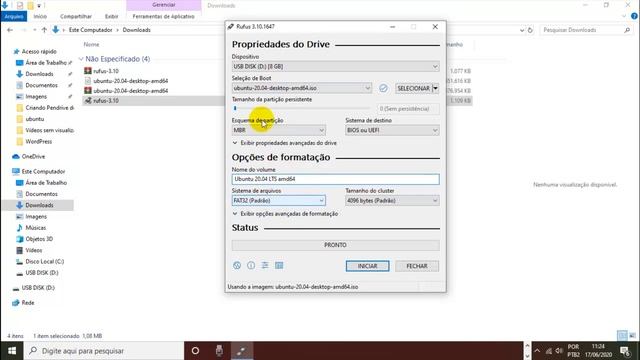This screenshot has height=360, width=640.
Task: Open the Tamanho do cluster dropdown
Action: tap(392, 201)
